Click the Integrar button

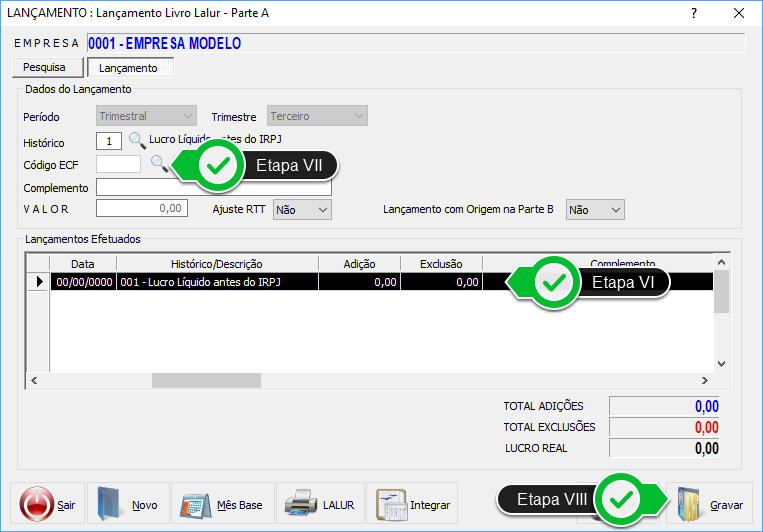412,504
